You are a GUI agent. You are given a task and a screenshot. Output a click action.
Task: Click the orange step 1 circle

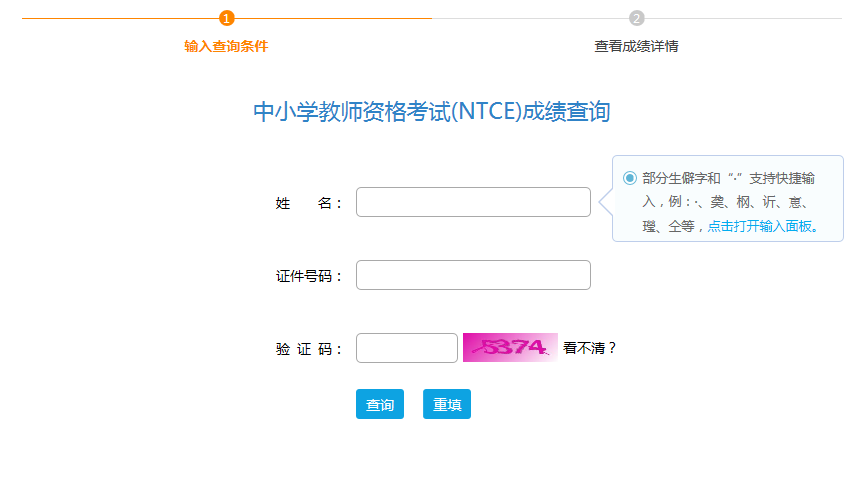226,18
